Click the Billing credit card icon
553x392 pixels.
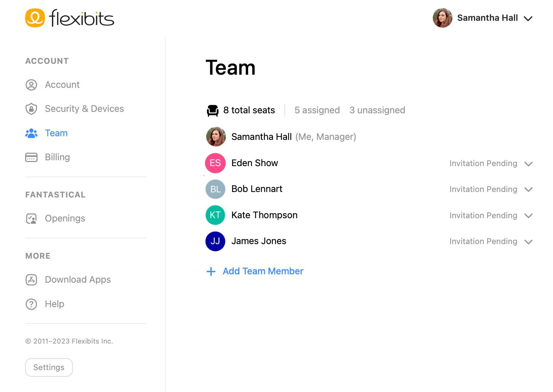pos(31,157)
